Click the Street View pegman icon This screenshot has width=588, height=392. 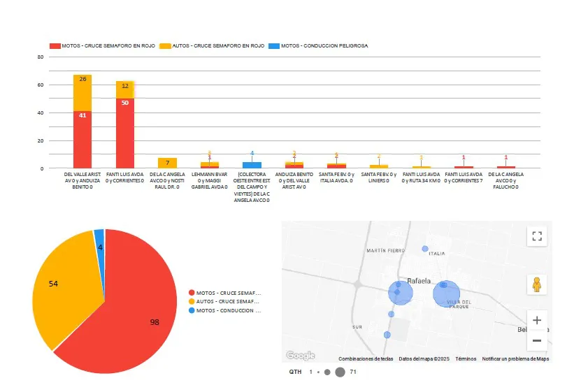[537, 284]
